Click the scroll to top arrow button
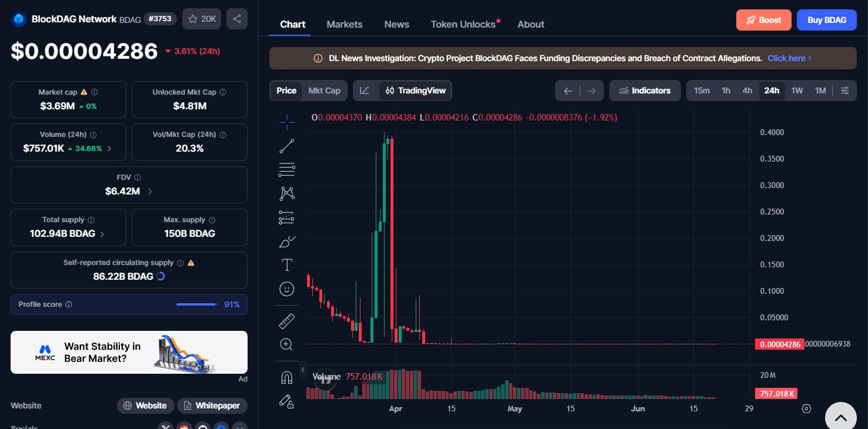Screen dimensions: 868x429 tap(841, 418)
